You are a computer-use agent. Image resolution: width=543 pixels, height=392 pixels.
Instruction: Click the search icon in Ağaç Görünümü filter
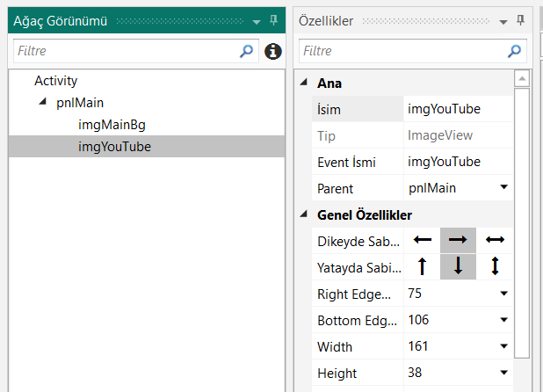[246, 52]
